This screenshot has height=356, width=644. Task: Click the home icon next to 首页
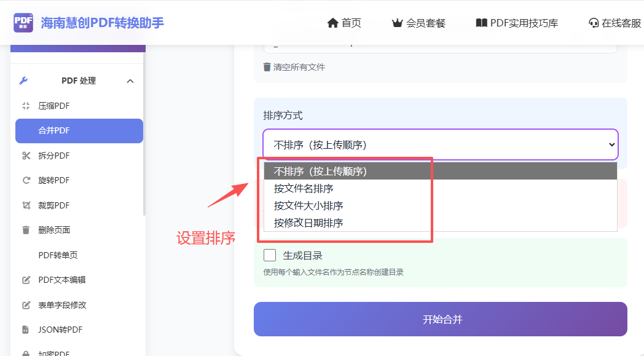coord(332,23)
